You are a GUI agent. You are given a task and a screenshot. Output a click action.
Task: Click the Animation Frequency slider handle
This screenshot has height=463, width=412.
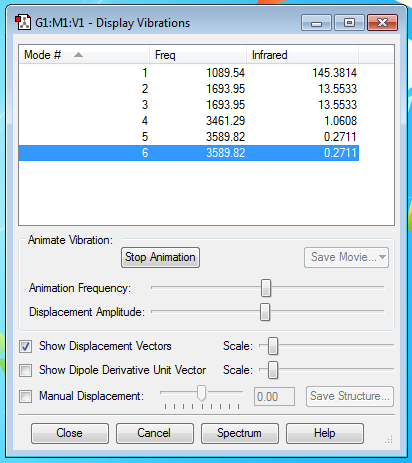[266, 288]
